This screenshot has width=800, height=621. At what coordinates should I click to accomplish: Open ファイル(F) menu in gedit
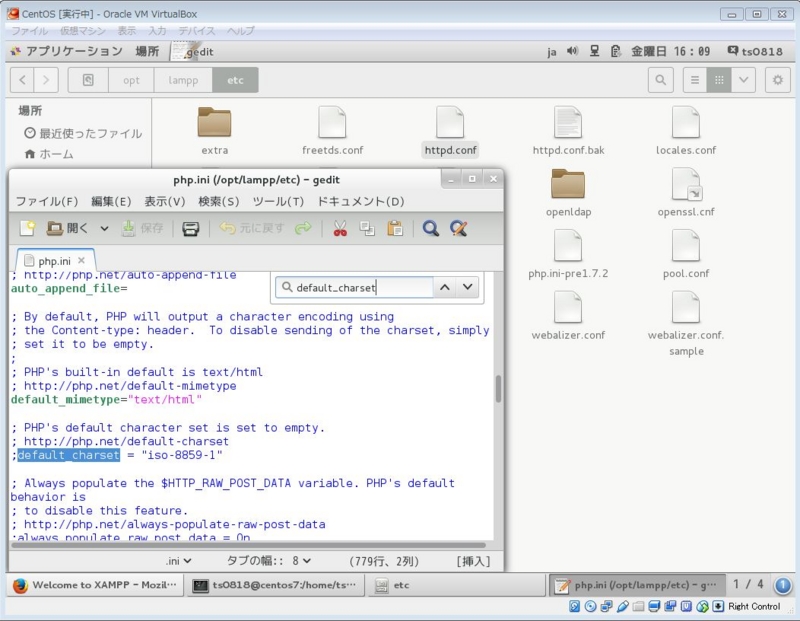pyautogui.click(x=47, y=201)
